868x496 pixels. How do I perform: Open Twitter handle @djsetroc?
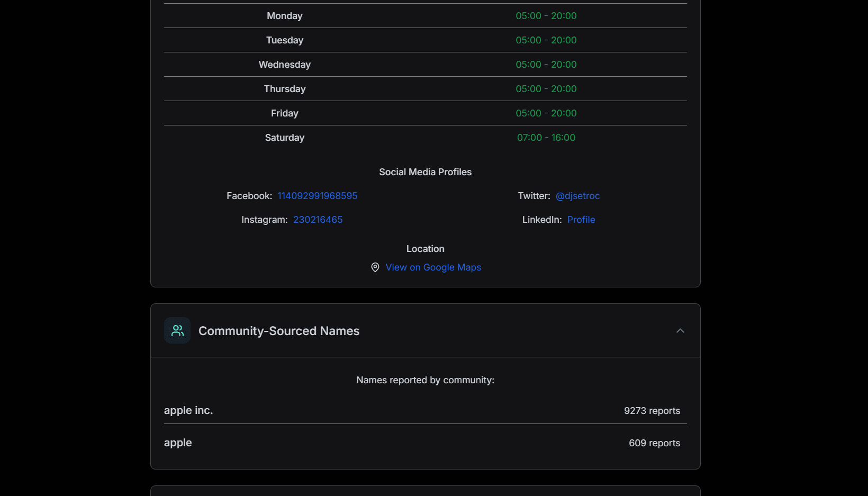[577, 196]
